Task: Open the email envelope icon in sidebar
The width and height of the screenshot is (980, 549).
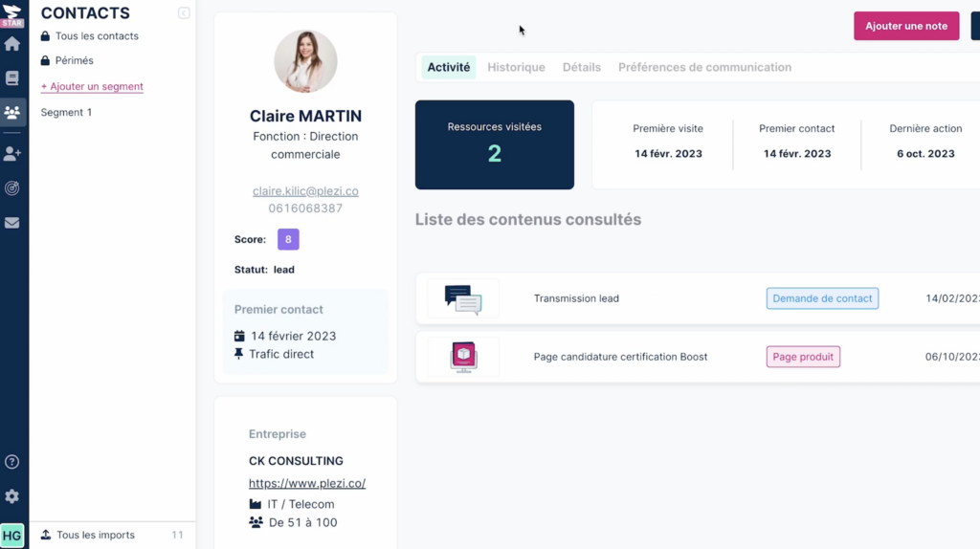Action: pyautogui.click(x=12, y=223)
